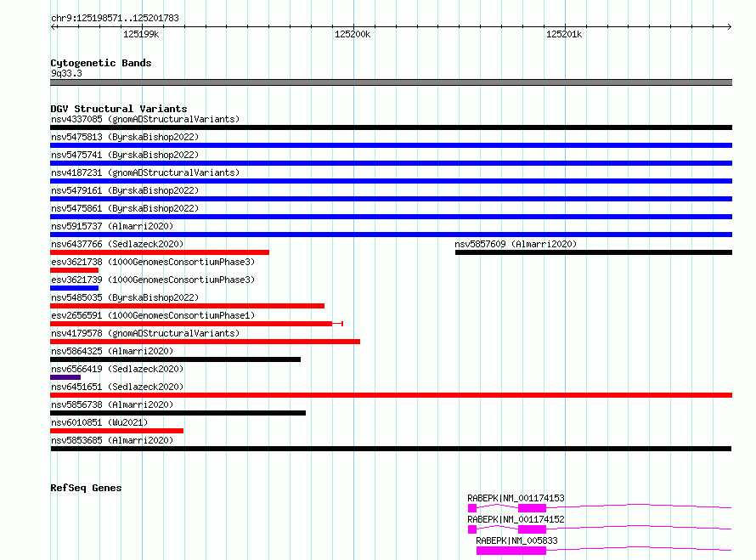The image size is (756, 560).
Task: Click the black bar under nsv5857609
Action: [x=594, y=252]
